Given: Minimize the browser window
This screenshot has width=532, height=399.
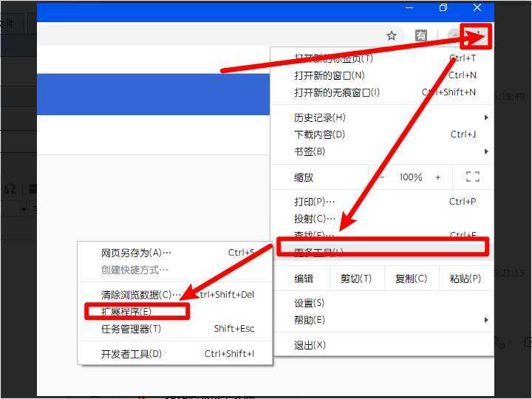Looking at the screenshot, I should pos(409,8).
